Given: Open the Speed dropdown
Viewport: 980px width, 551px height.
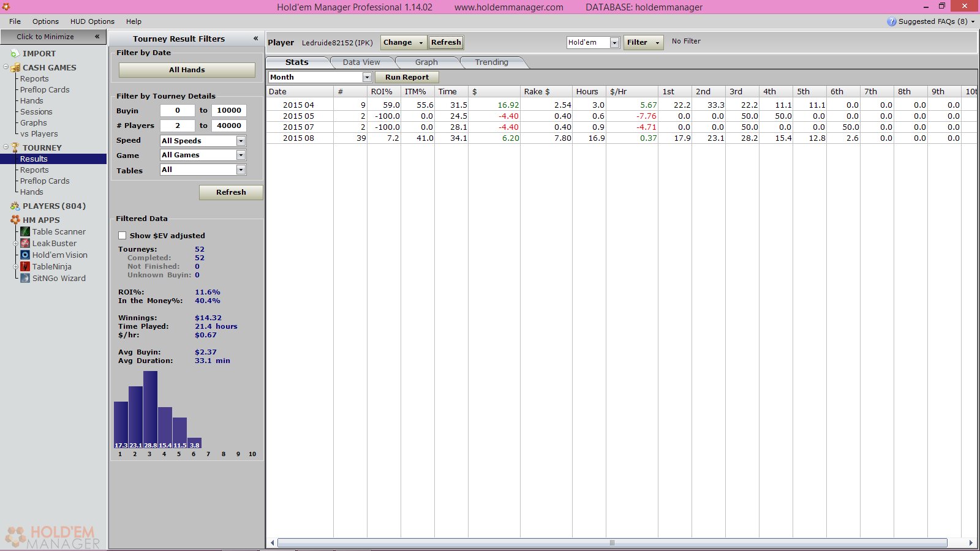Looking at the screenshot, I should pyautogui.click(x=241, y=141).
